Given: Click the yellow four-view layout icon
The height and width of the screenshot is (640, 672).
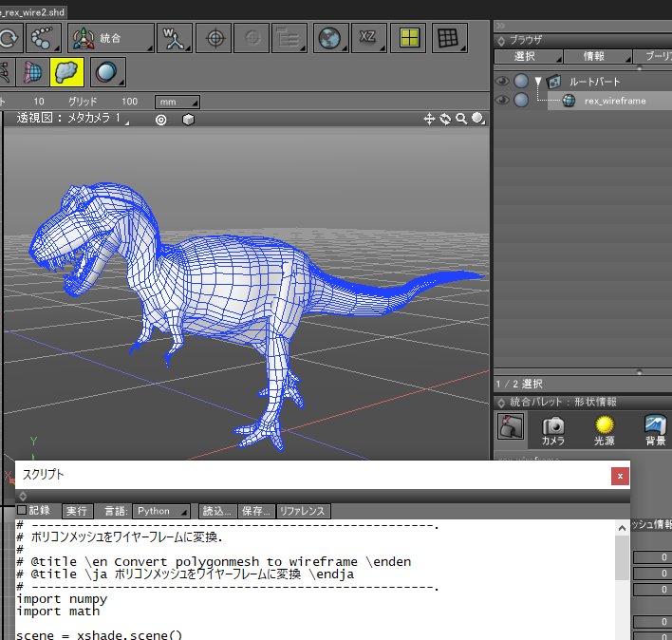Looking at the screenshot, I should pos(408,38).
